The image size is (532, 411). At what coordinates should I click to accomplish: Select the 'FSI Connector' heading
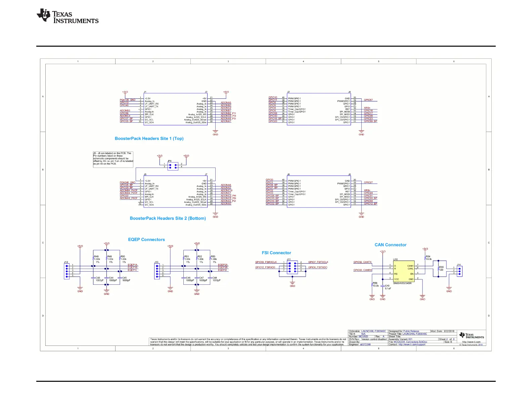[x=276, y=253]
